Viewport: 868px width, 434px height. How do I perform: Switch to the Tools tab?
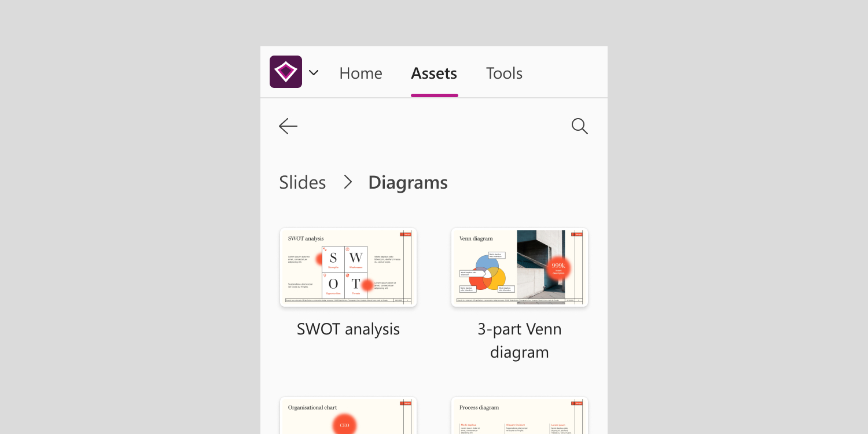(x=504, y=73)
